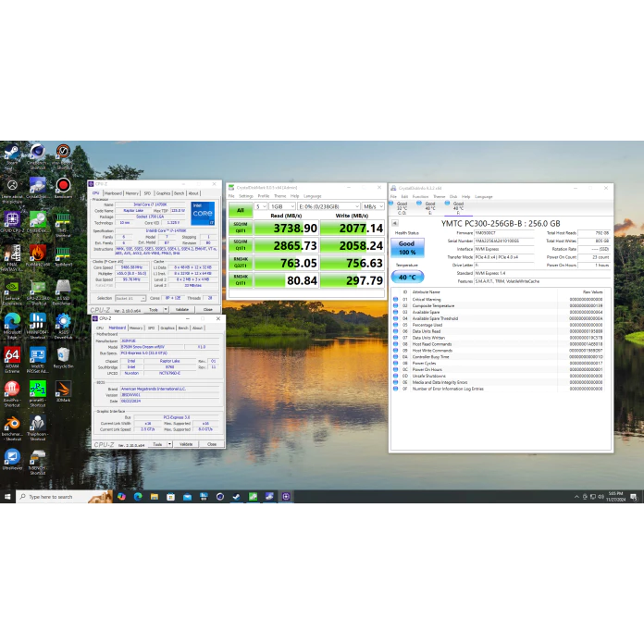Click the Serial Number field in CrystalDiskInfo
Viewport: 644px width, 644px height.
point(504,241)
